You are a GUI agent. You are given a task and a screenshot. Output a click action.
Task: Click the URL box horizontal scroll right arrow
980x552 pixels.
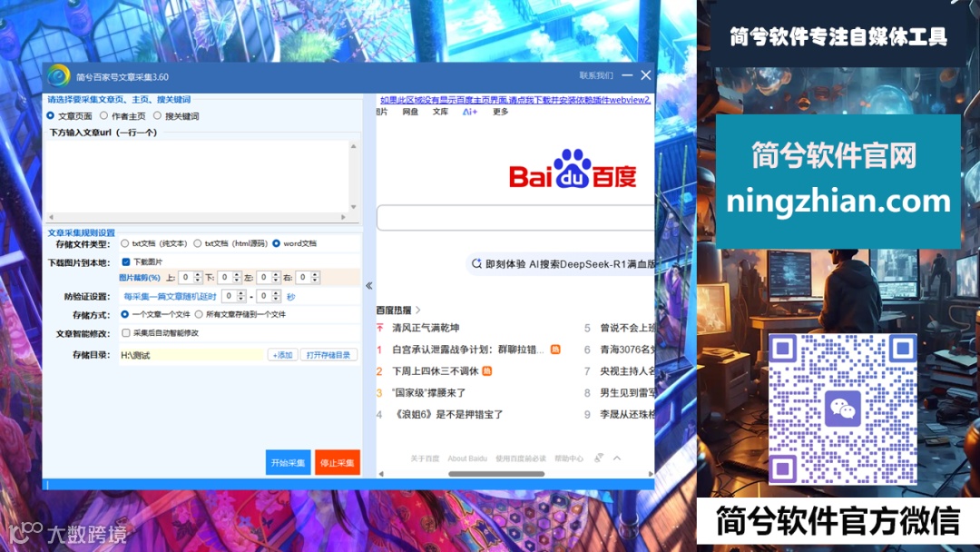[x=343, y=217]
